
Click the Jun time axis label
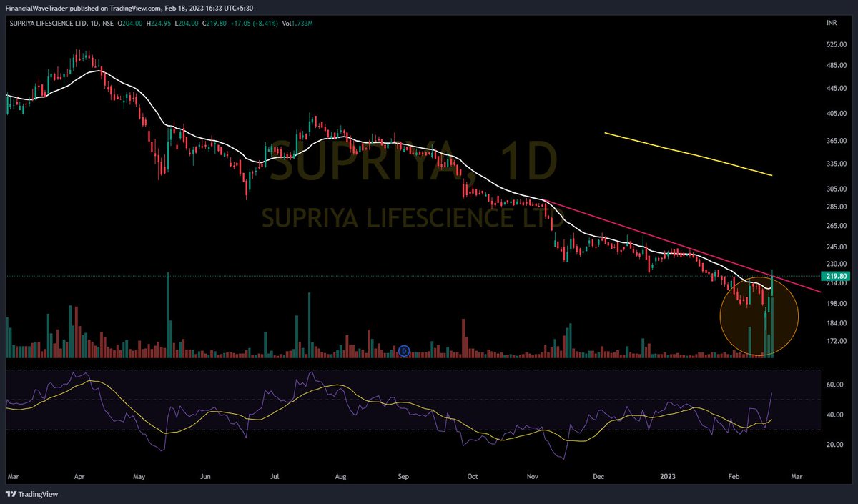click(206, 475)
